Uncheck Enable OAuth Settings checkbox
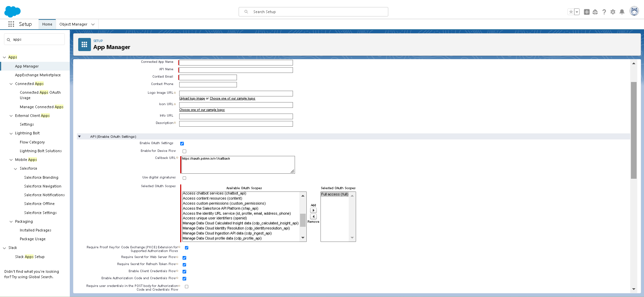 tap(182, 143)
